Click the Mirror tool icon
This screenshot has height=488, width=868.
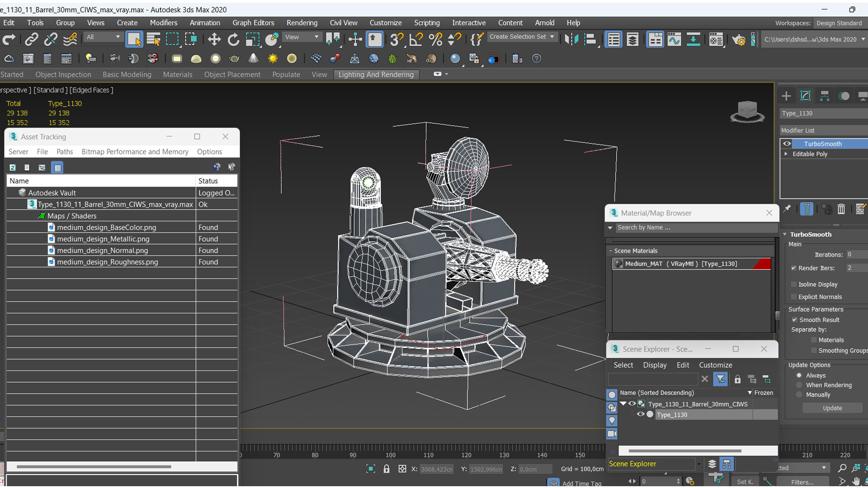tap(571, 40)
